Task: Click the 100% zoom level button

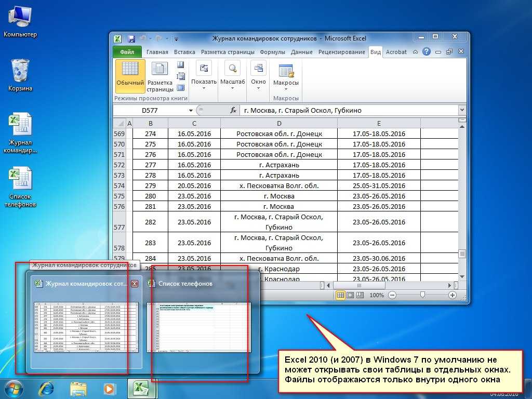Action: (x=376, y=295)
